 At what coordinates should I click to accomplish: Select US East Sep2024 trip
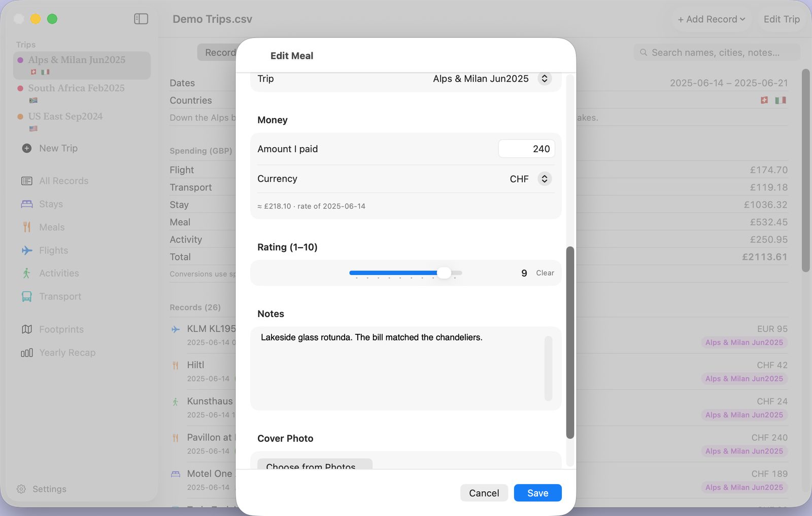82,122
